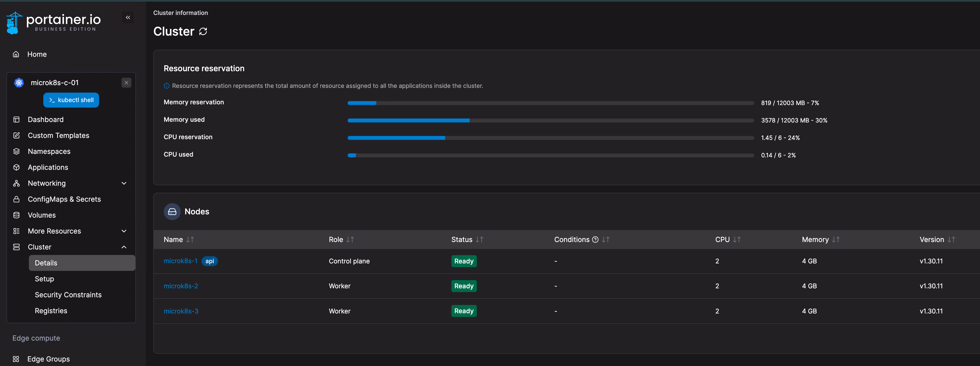The image size is (980, 366).
Task: Launch the kubectl shell button
Action: [x=71, y=100]
